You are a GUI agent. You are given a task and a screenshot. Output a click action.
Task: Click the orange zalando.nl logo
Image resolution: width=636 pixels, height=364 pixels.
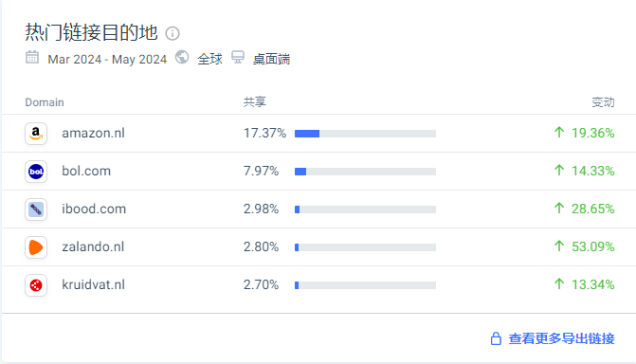[36, 247]
